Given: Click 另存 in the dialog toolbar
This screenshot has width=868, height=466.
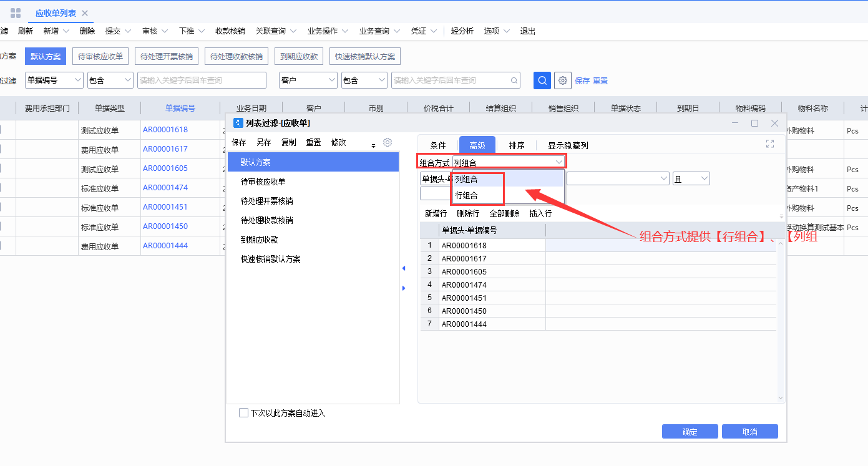Looking at the screenshot, I should tap(264, 142).
